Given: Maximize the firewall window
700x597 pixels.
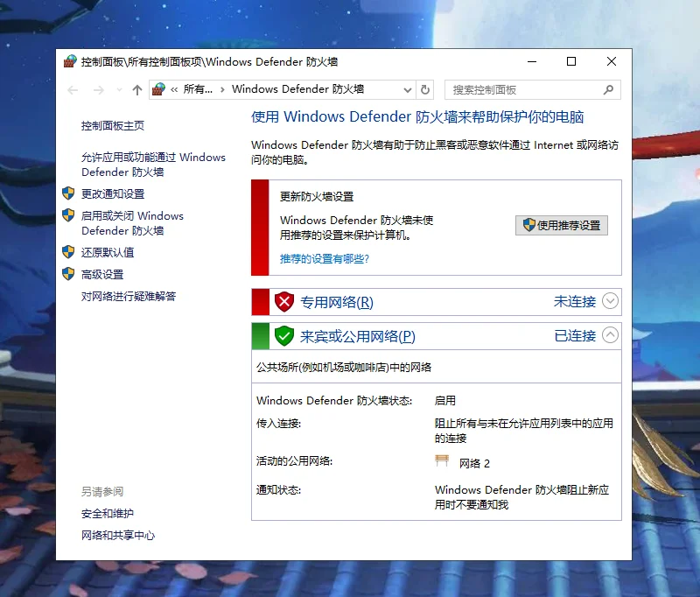Looking at the screenshot, I should point(571,61).
